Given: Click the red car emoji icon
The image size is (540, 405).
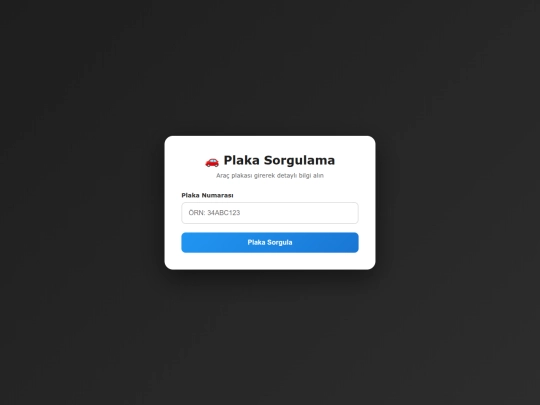Looking at the screenshot, I should [212, 162].
